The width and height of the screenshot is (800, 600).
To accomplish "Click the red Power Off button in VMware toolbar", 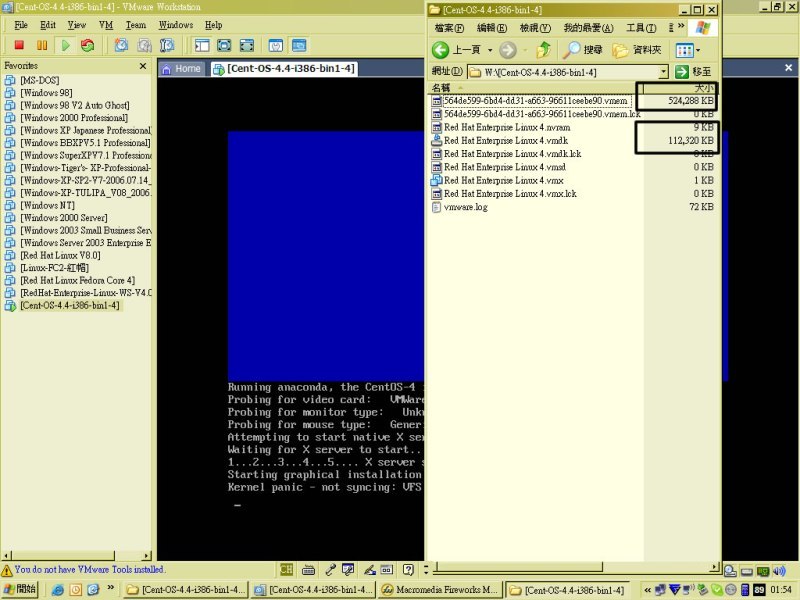I will pos(19,45).
